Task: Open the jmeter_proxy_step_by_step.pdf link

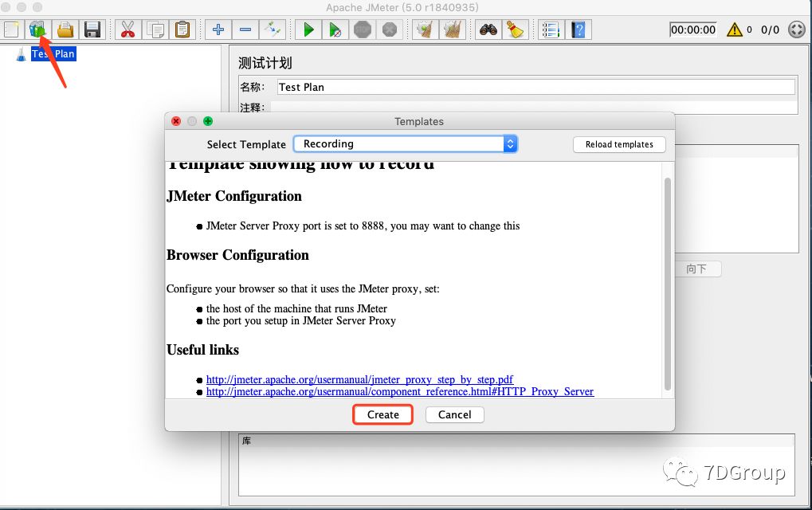Action: (x=359, y=379)
